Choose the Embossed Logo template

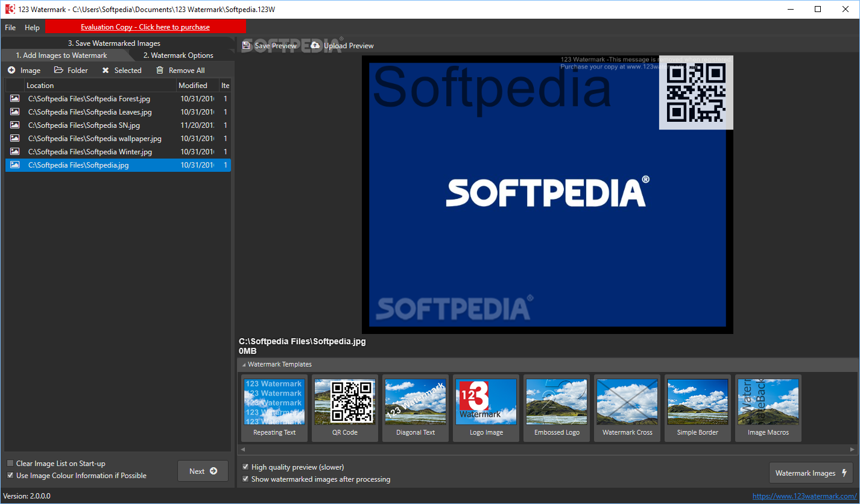click(x=557, y=408)
